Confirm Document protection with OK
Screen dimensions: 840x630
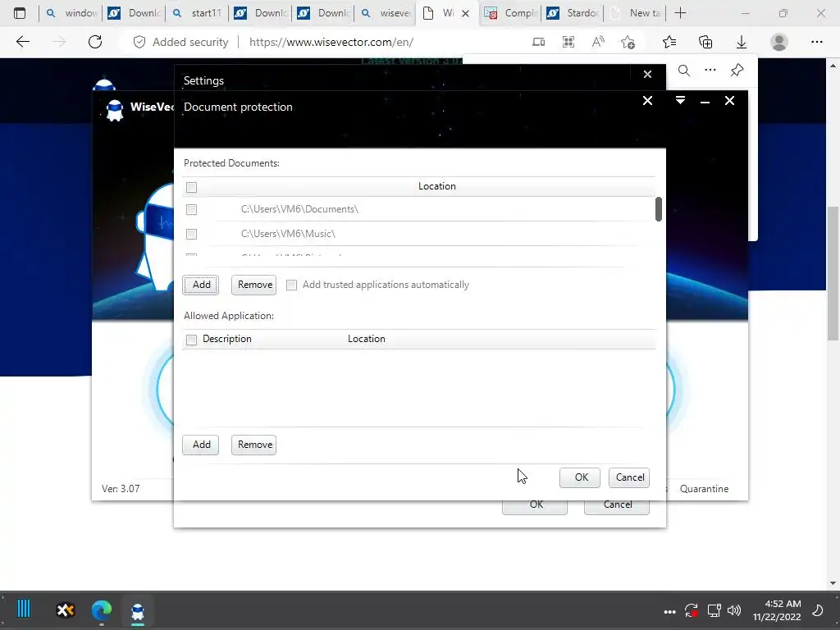580,477
